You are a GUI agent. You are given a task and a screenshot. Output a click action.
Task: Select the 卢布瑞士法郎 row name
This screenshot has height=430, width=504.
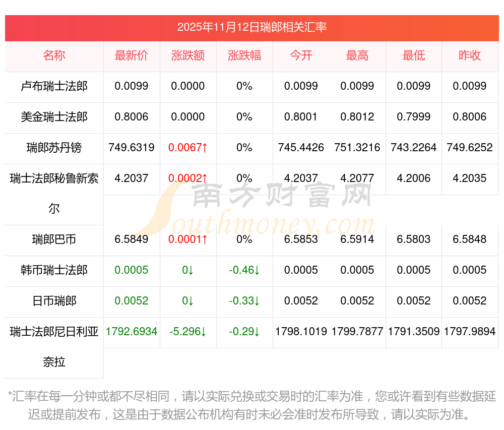pos(54,86)
